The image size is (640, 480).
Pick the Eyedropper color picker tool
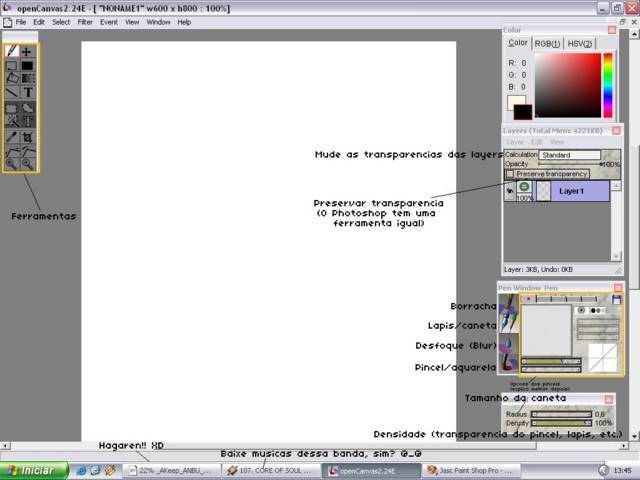pos(12,137)
